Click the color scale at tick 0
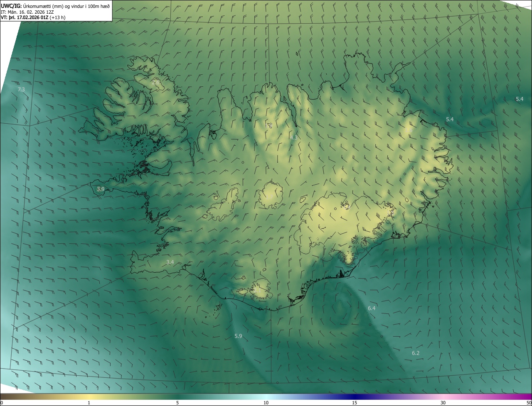 [x=2, y=397]
